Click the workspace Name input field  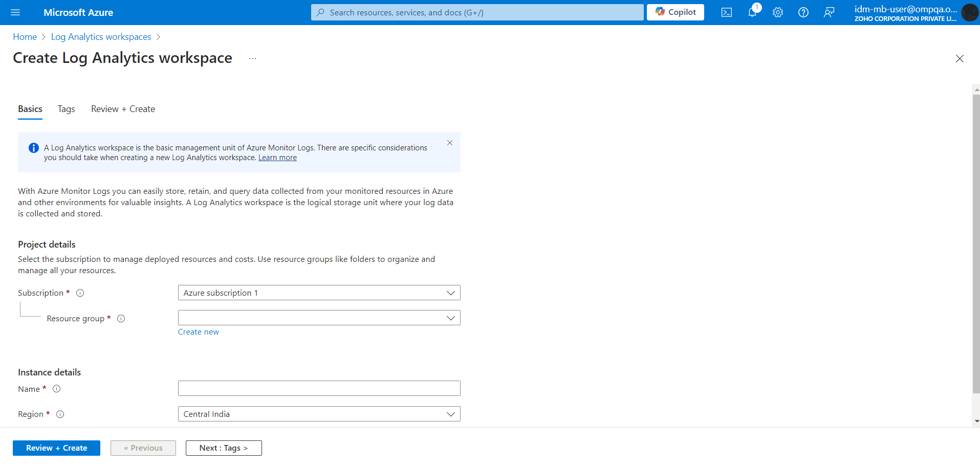(x=319, y=388)
